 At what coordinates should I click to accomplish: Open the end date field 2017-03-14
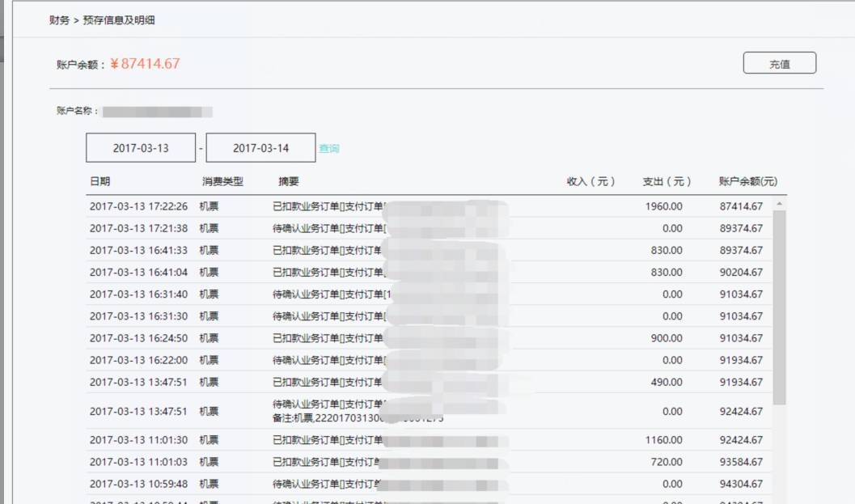(x=260, y=149)
